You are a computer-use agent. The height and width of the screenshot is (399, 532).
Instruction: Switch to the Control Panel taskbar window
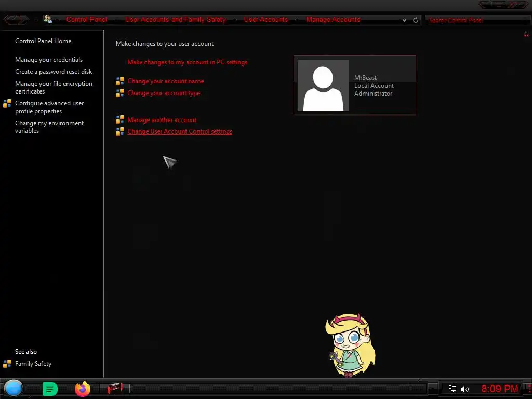115,389
